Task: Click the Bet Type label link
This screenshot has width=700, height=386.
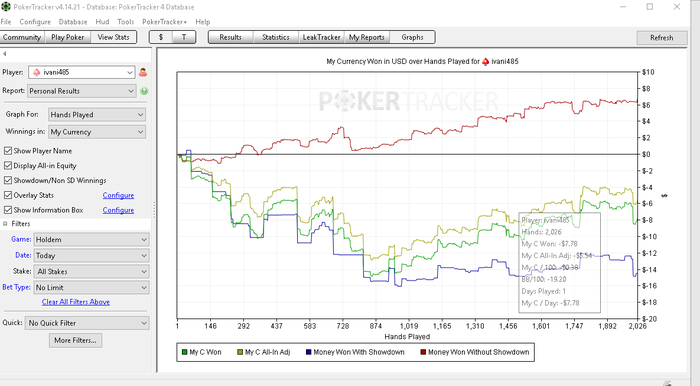Action: (x=17, y=287)
